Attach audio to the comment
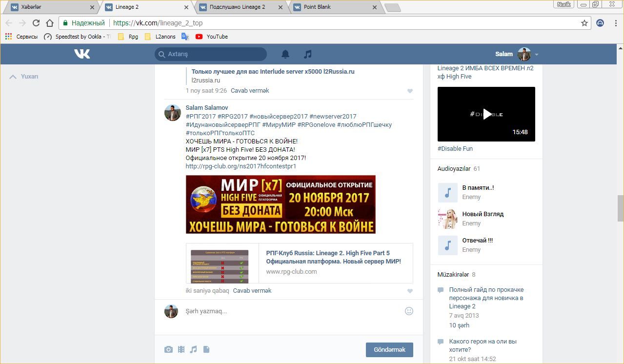The height and width of the screenshot is (364, 624). pos(193,349)
